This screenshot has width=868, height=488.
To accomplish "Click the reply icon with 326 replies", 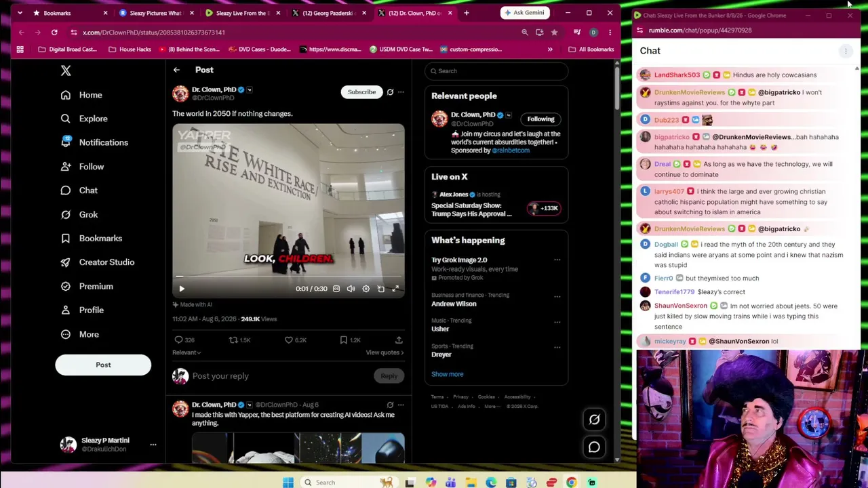I will tap(179, 340).
